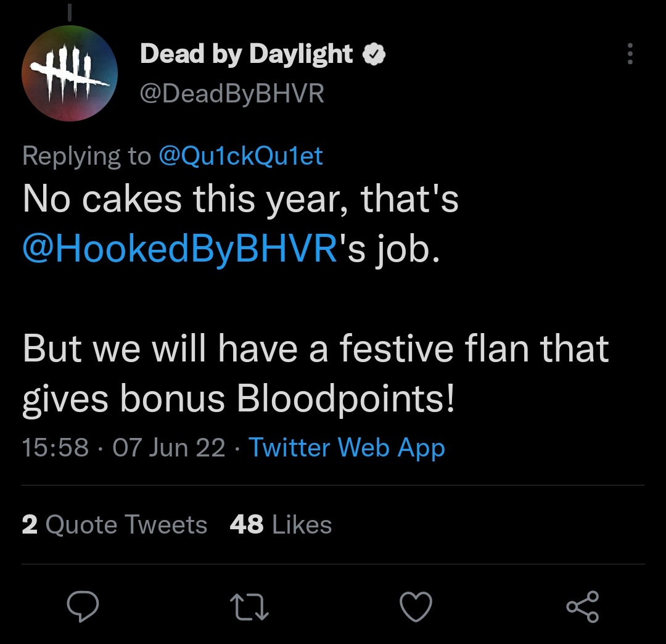The width and height of the screenshot is (666, 644).
Task: Open the @DeadByBHVR handle
Action: (232, 94)
